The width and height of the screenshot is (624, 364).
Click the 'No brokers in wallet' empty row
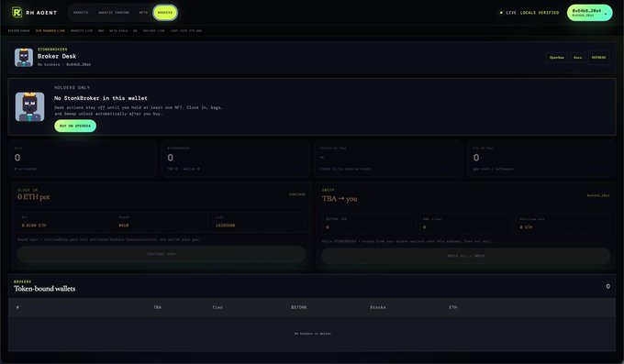(312, 334)
